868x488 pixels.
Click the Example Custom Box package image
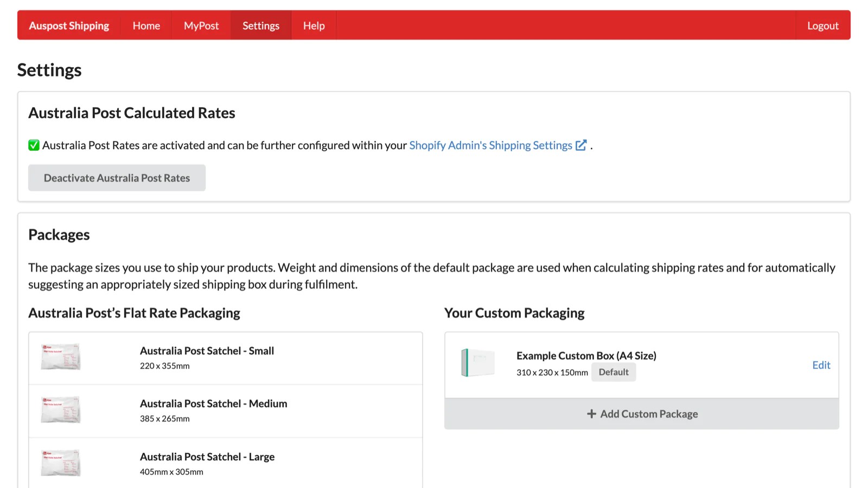[477, 363]
